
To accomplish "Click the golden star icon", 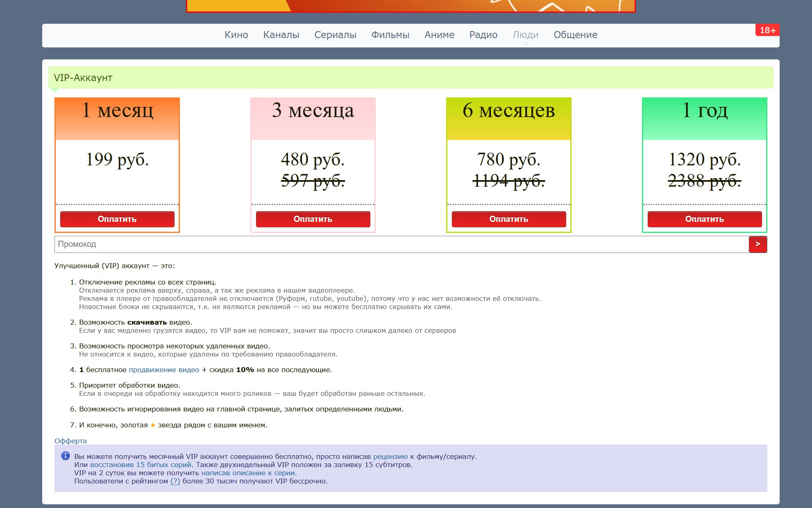I will pos(153,425).
